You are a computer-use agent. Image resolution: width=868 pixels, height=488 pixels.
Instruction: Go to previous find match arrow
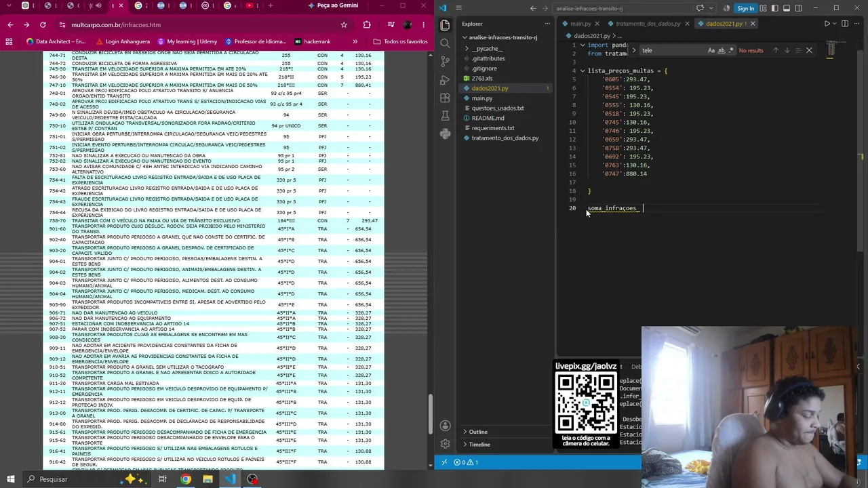[776, 50]
